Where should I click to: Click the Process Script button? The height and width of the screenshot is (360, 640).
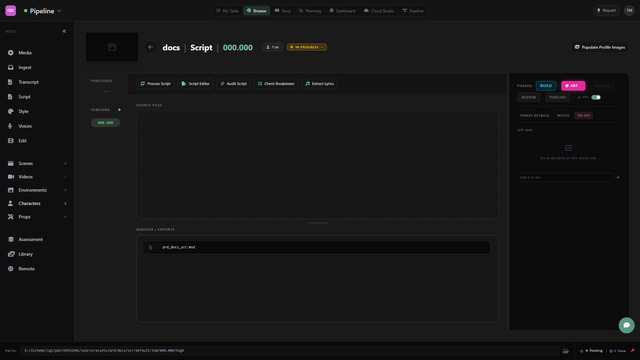point(156,84)
